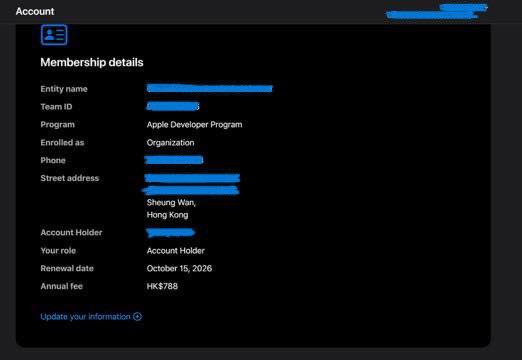The image size is (522, 360).
Task: Click the Membership details heading
Action: pyautogui.click(x=92, y=62)
